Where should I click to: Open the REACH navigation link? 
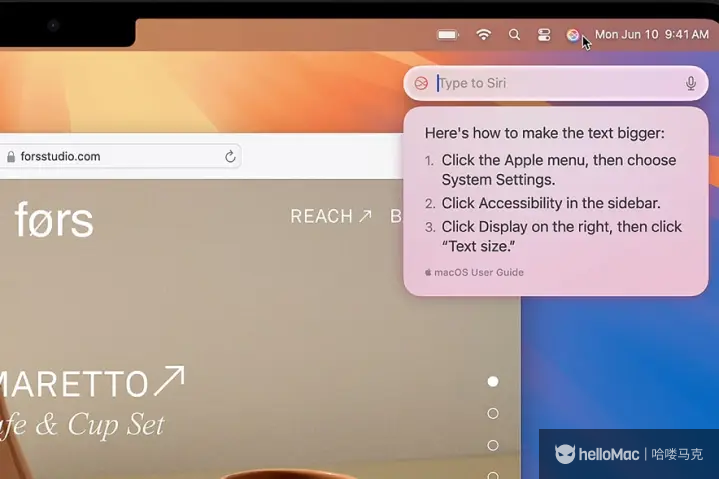click(x=330, y=216)
